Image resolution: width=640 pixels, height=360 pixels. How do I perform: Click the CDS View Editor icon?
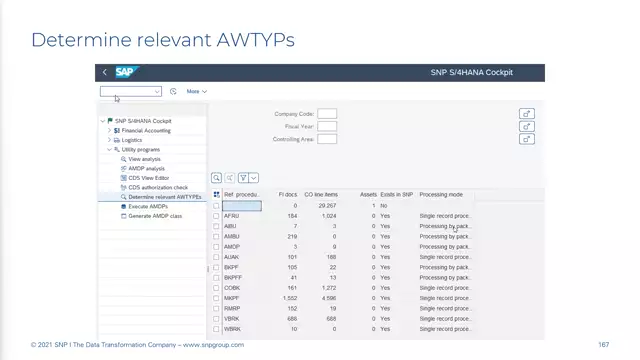click(123, 178)
